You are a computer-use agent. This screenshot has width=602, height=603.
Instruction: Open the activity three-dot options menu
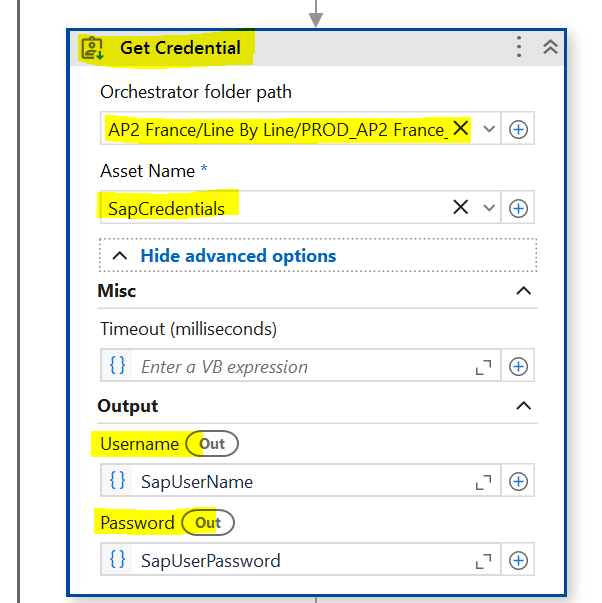[x=519, y=47]
